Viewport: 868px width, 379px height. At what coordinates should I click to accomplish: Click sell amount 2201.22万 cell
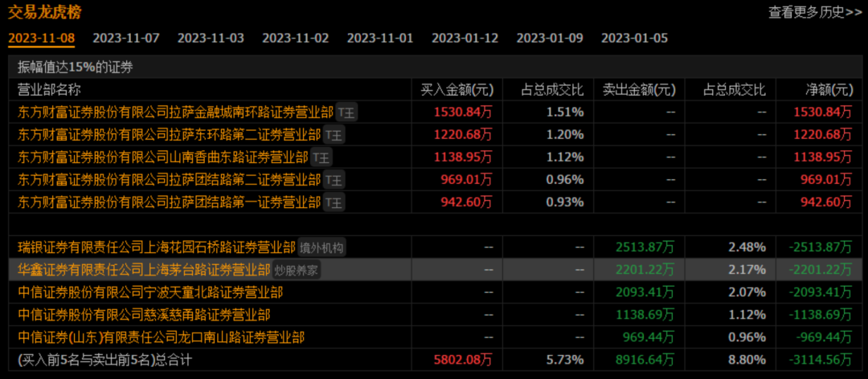[645, 270]
